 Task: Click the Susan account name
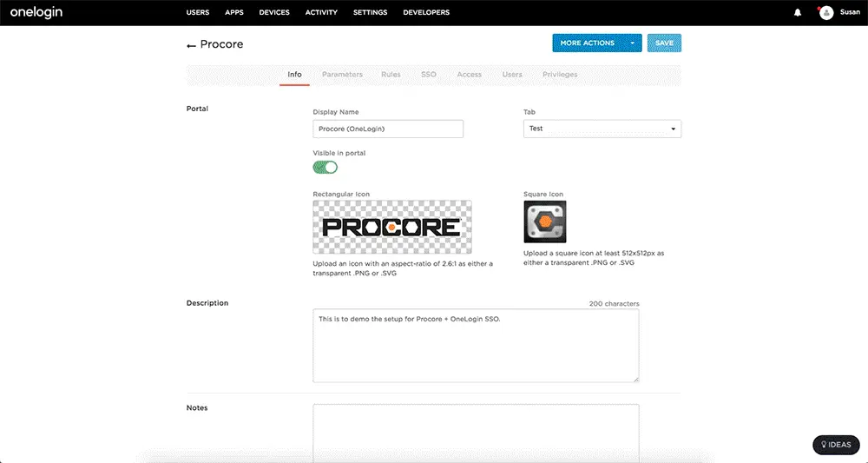click(x=850, y=12)
